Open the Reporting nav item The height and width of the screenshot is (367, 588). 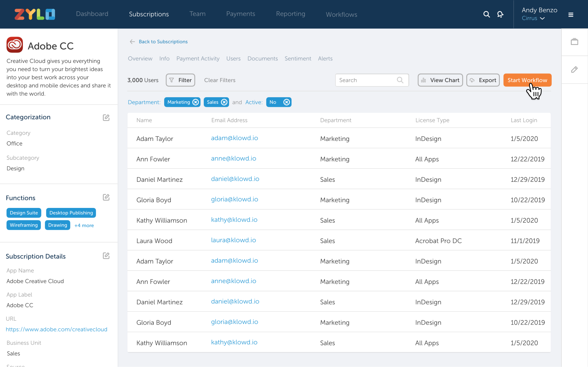coord(290,14)
